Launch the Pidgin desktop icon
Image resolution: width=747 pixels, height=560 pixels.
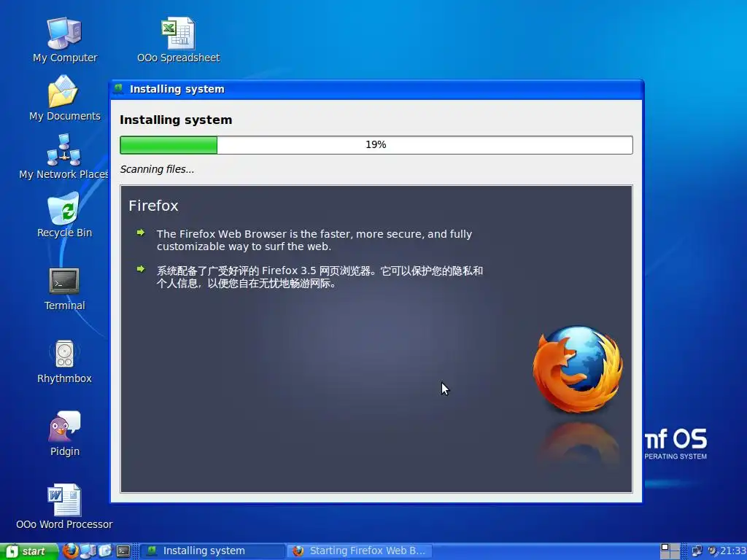coord(64,434)
